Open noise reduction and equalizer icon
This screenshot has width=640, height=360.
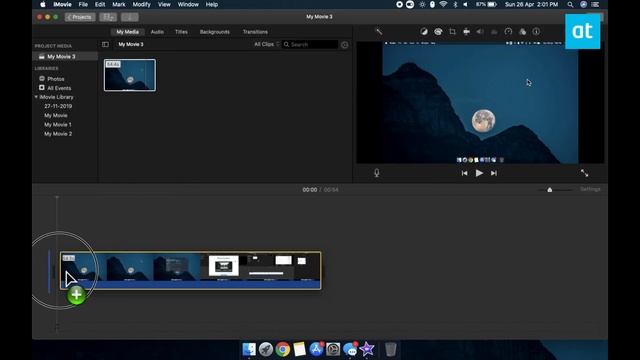click(x=494, y=31)
